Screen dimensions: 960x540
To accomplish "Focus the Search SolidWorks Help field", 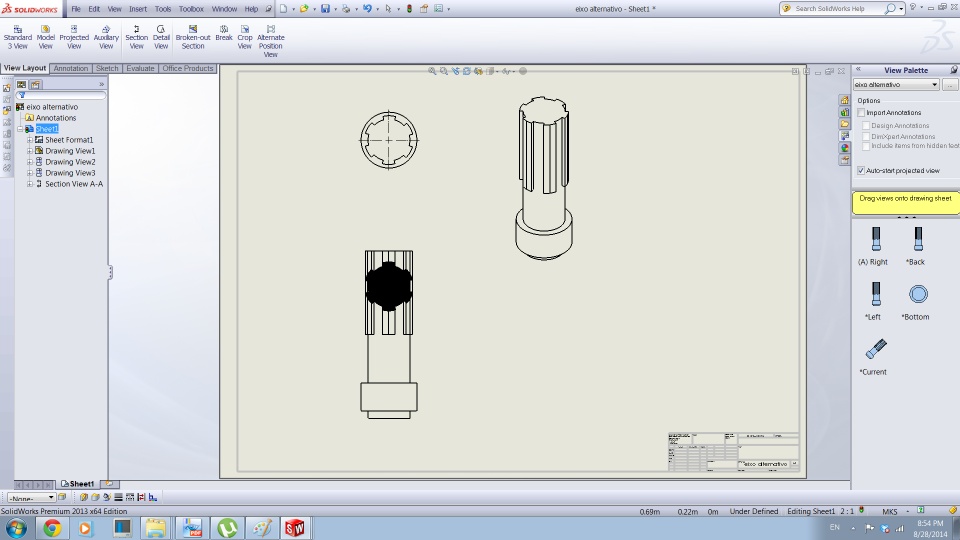I will pos(837,9).
